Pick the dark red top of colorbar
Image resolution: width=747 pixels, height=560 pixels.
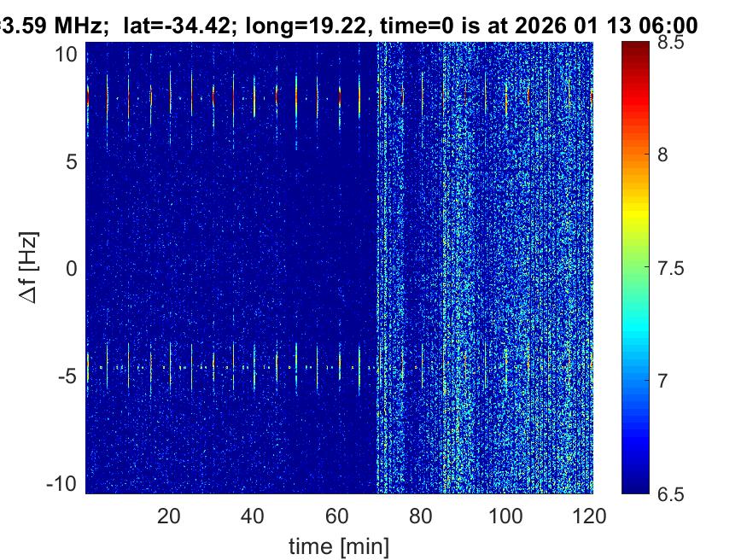pyautogui.click(x=634, y=50)
